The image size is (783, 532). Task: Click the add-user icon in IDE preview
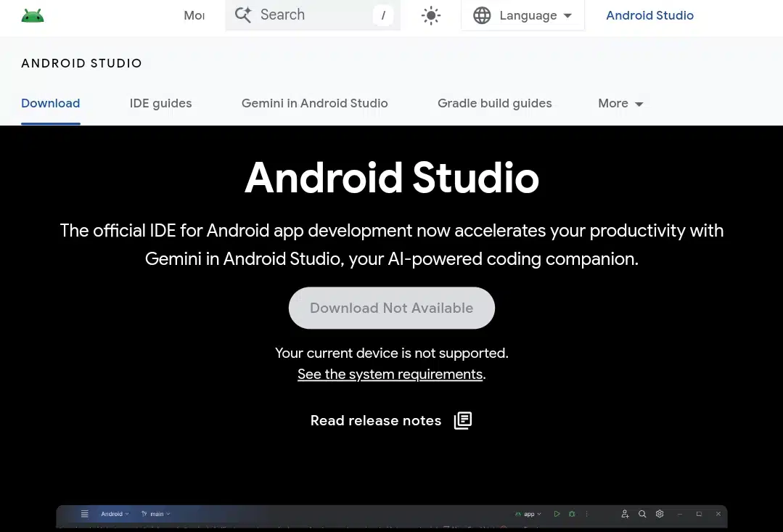click(x=625, y=514)
